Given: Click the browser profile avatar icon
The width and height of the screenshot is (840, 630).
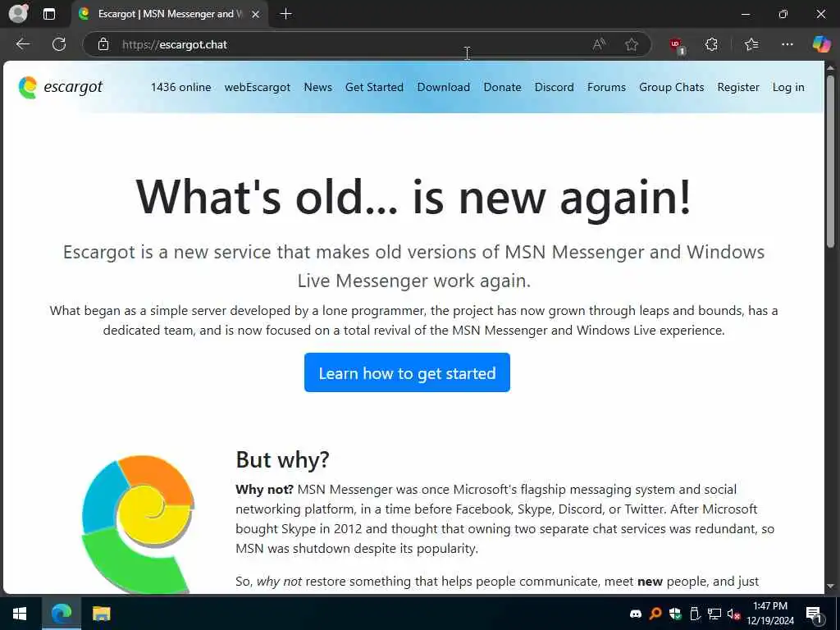Looking at the screenshot, I should 19,13.
